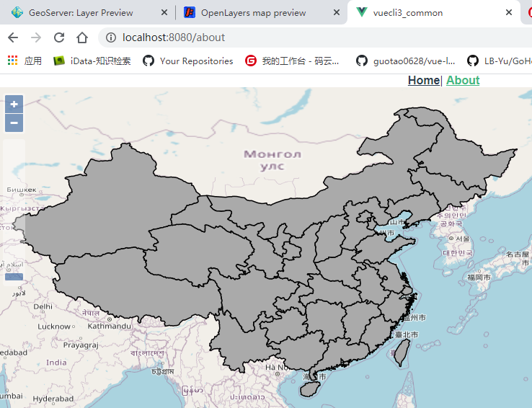Click the 대한민국 label on map
532x408 pixels.
458,253
